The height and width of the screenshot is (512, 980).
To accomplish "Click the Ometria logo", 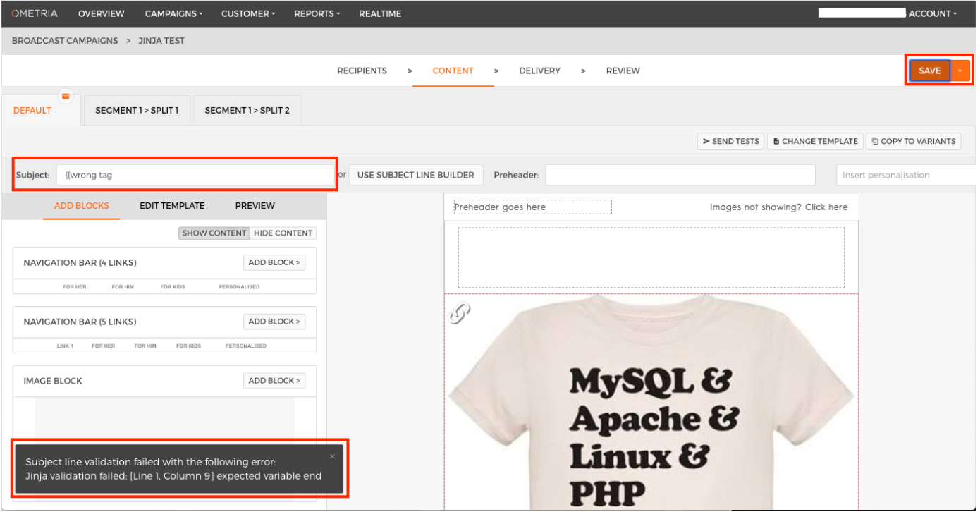I will tap(35, 13).
